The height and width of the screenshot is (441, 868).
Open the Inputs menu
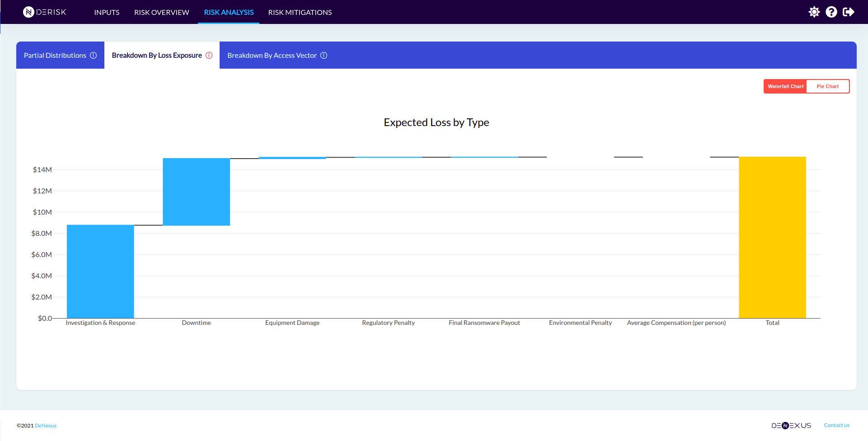(107, 12)
